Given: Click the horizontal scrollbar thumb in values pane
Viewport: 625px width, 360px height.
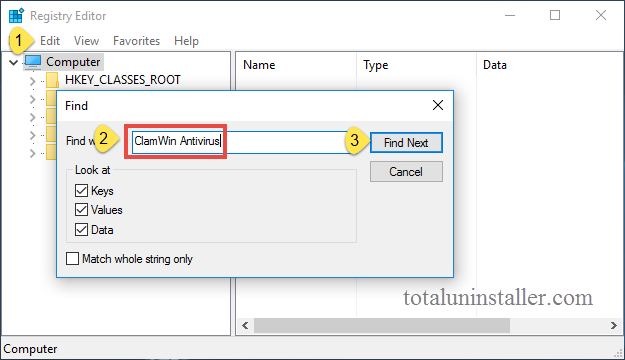Looking at the screenshot, I should coord(382,326).
